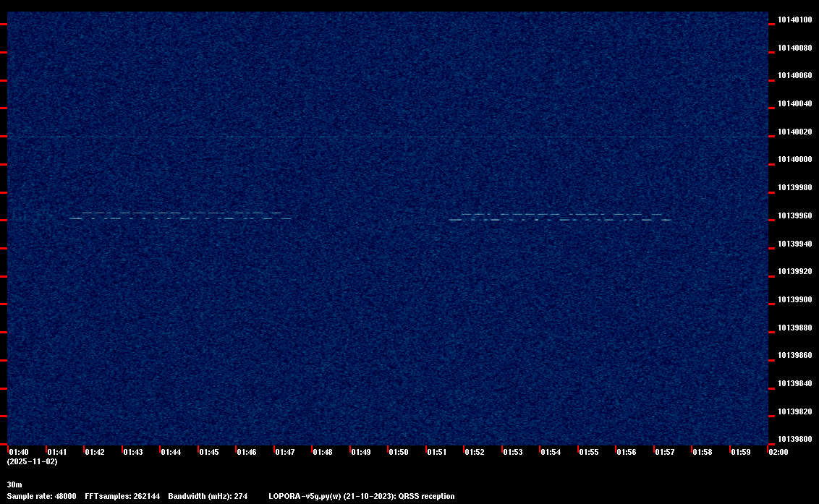The width and height of the screenshot is (819, 504).
Task: Click the 10139880 frequency label
Action: click(x=795, y=328)
